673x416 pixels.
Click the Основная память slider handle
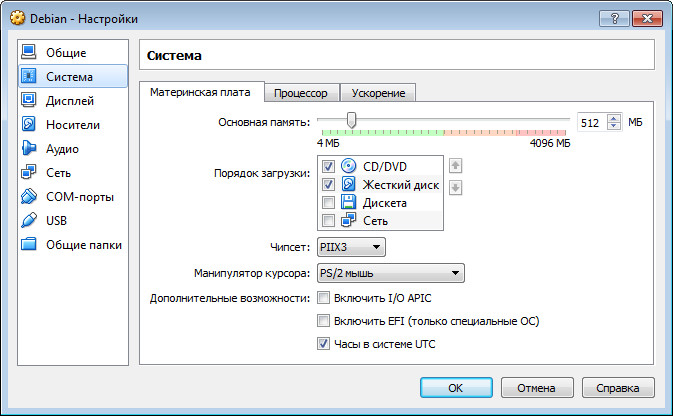click(x=352, y=120)
